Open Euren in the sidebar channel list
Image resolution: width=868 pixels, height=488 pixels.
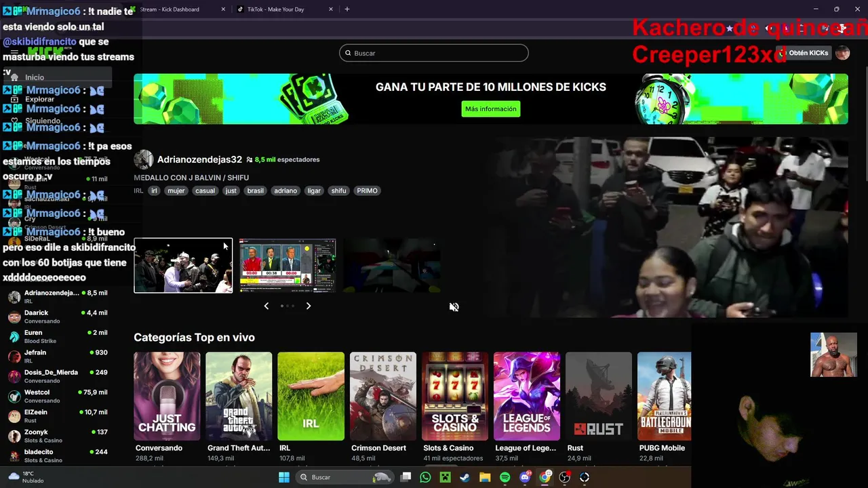[58, 336]
